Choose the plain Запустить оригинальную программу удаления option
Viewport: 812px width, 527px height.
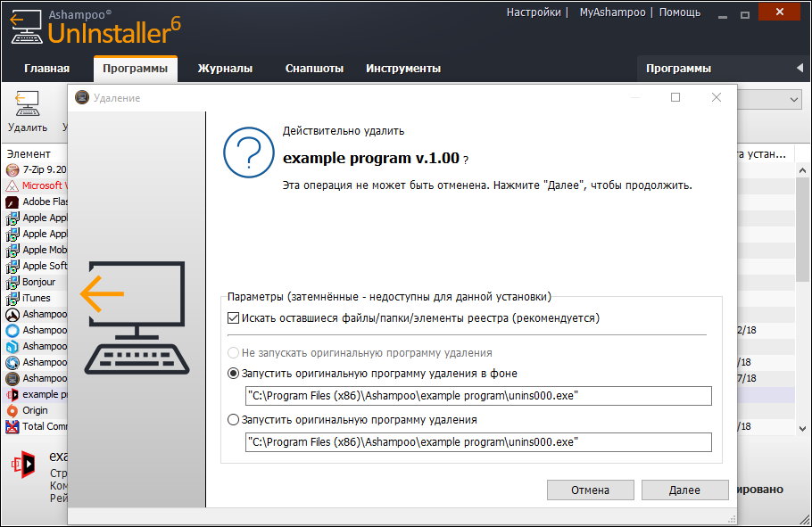[x=234, y=419]
